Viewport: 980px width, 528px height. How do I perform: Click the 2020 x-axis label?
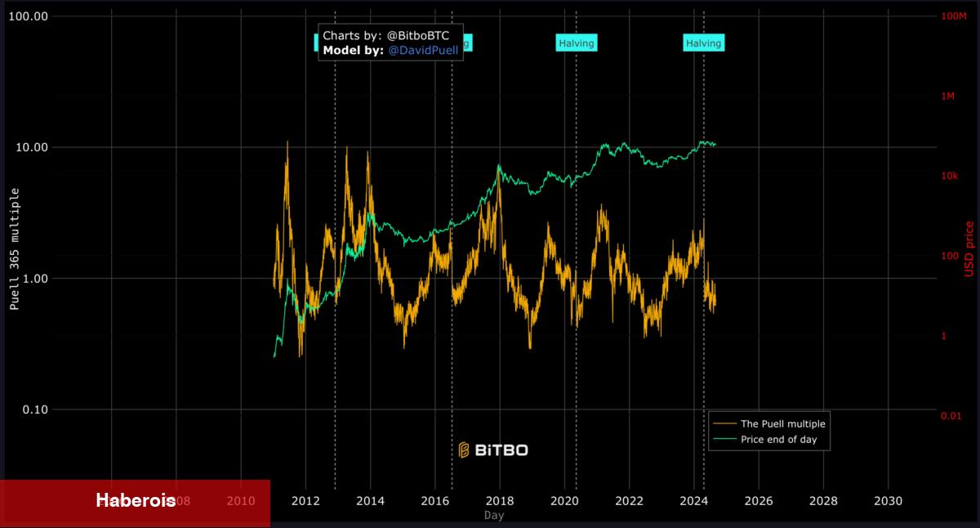pyautogui.click(x=564, y=500)
